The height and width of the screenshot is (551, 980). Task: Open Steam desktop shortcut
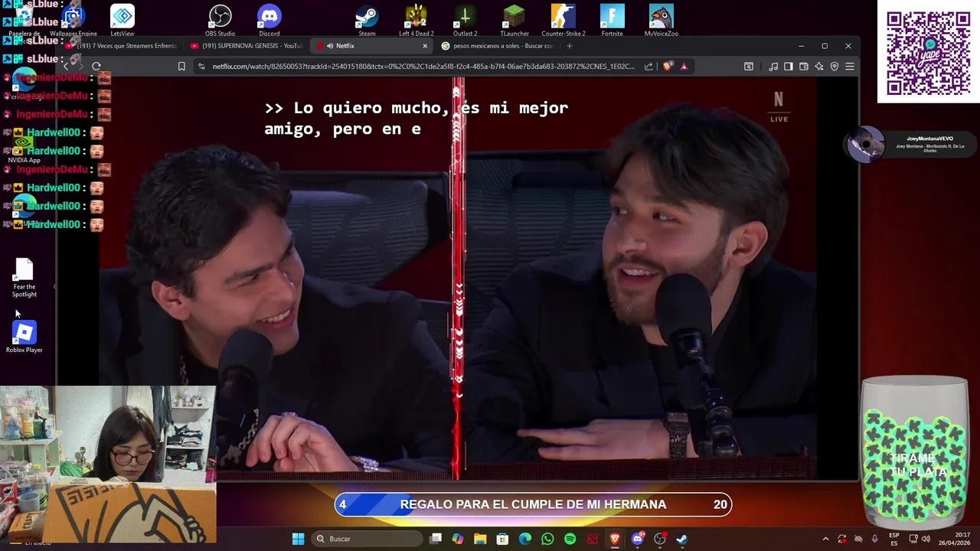point(367,21)
